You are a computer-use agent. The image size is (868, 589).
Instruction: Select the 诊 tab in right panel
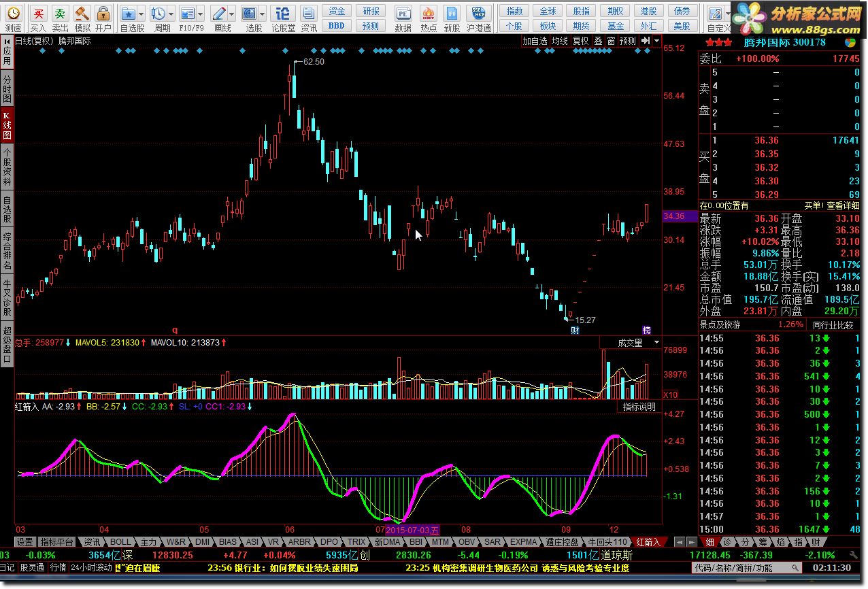point(727,542)
